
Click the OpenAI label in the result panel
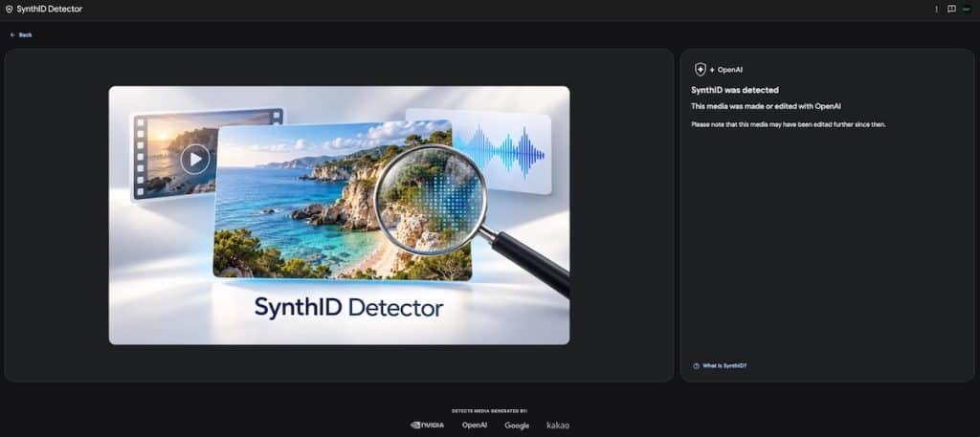point(730,70)
